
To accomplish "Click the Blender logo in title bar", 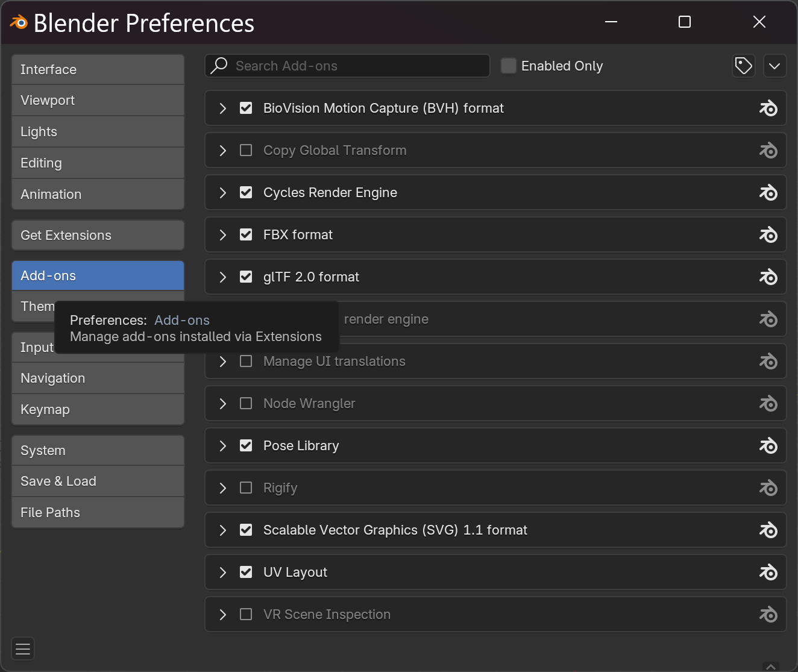I will [x=19, y=23].
